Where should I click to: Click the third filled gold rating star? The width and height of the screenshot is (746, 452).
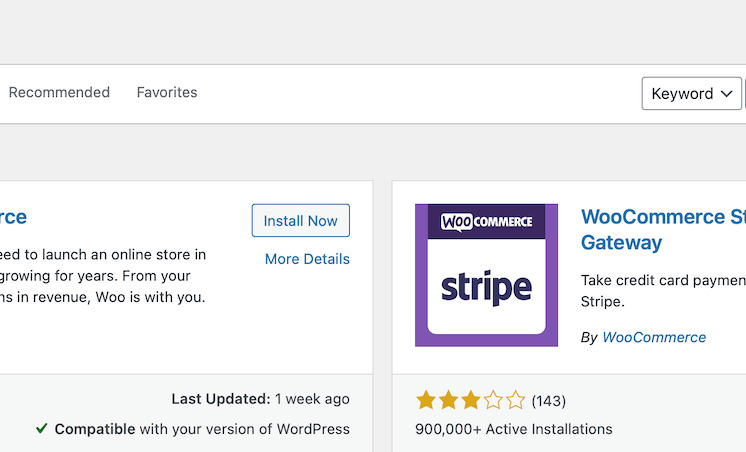coord(471,400)
